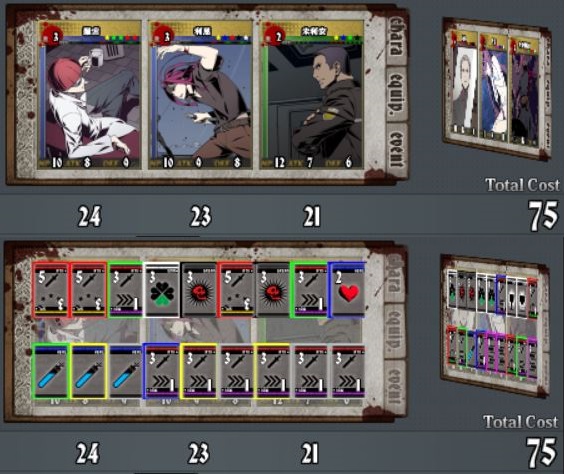Screen dimensions: 566x474
Task: Select the red-haired character card holding a mug
Action: tap(90, 95)
